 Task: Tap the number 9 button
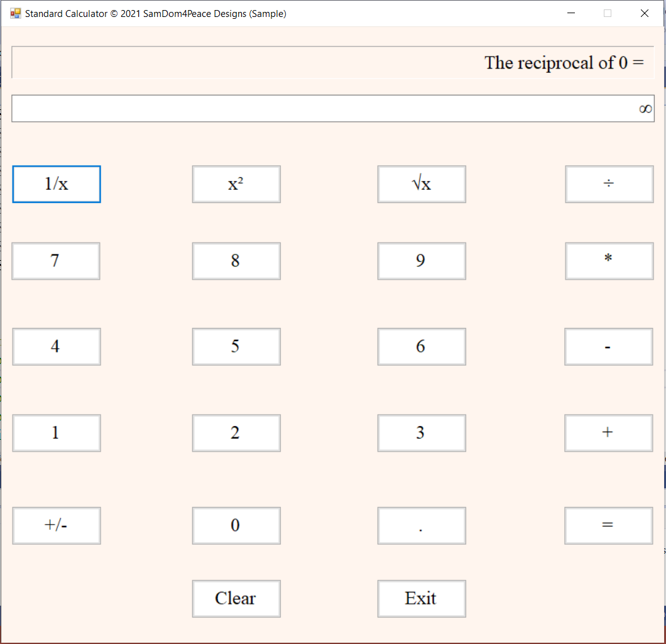421,261
